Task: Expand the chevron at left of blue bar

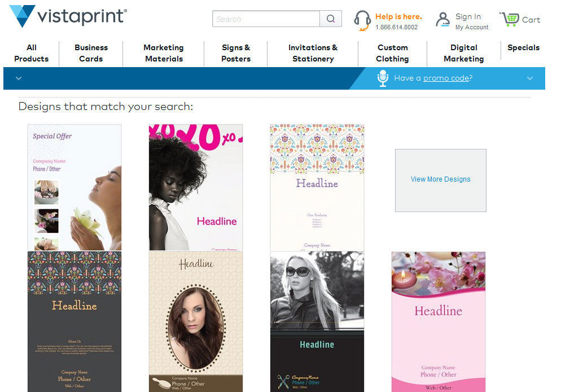Action: [19, 78]
